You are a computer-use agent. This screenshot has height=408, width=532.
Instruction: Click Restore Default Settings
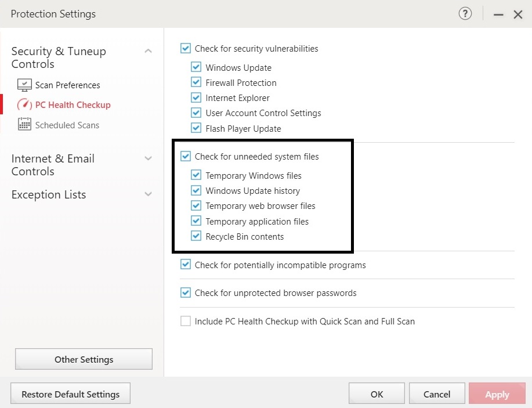pyautogui.click(x=71, y=393)
